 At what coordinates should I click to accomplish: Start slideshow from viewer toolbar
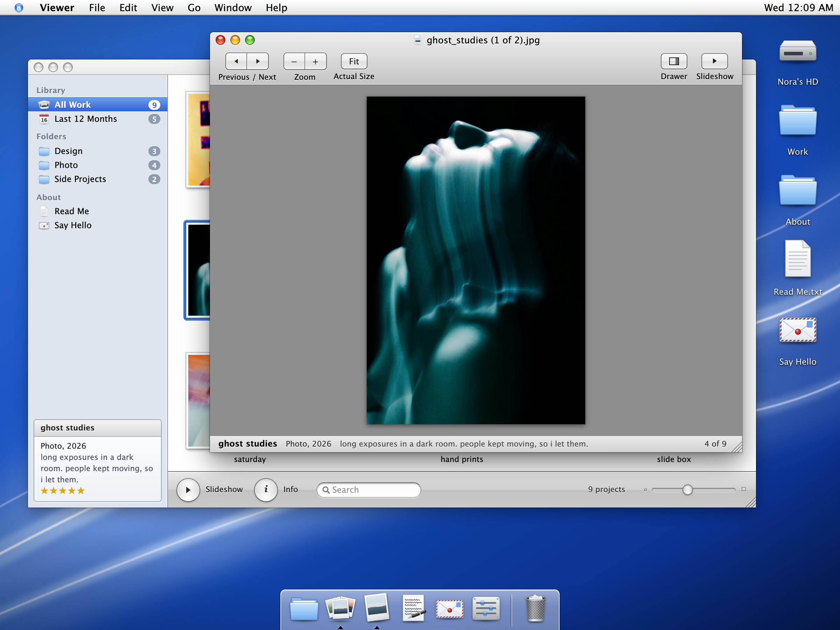pyautogui.click(x=714, y=61)
